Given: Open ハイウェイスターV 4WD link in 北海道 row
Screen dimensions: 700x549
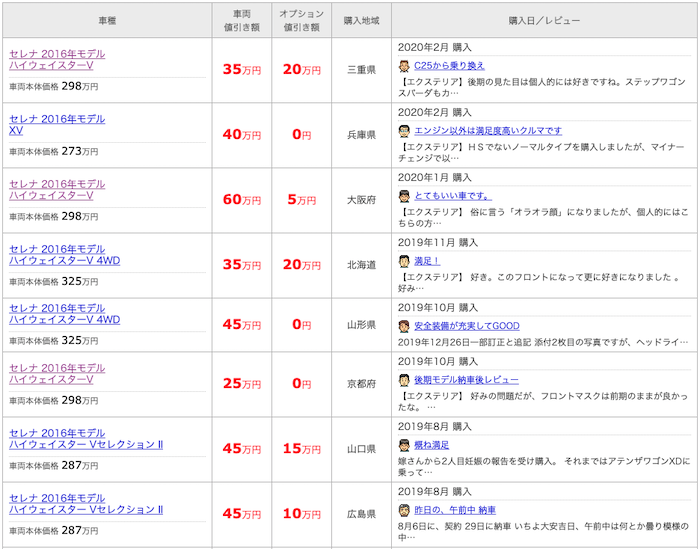Looking at the screenshot, I should pyautogui.click(x=65, y=255).
